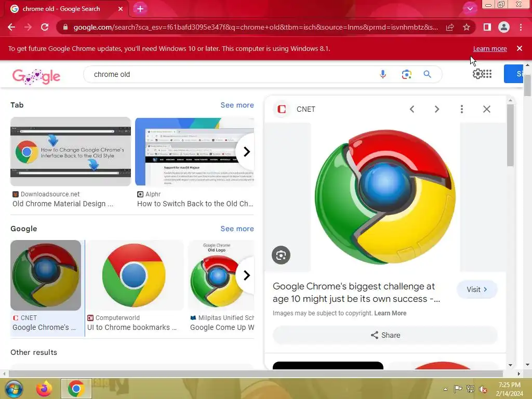Launch Firefox from the taskbar

point(44,389)
